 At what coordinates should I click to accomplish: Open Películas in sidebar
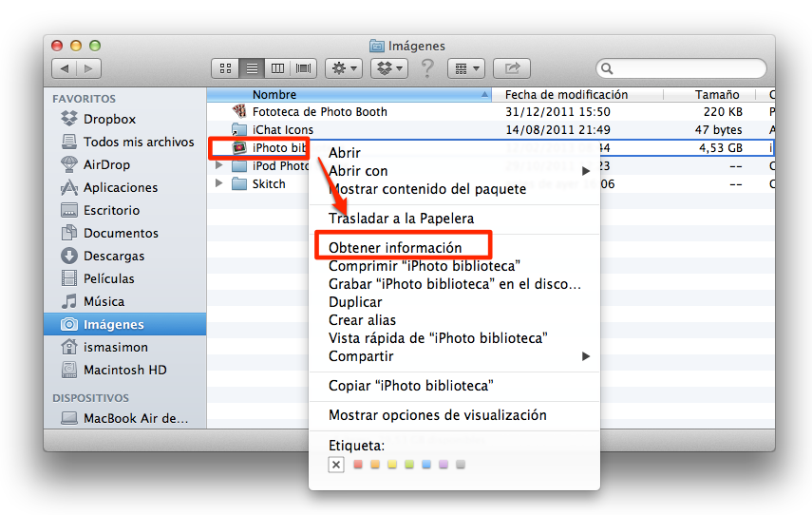click(109, 278)
